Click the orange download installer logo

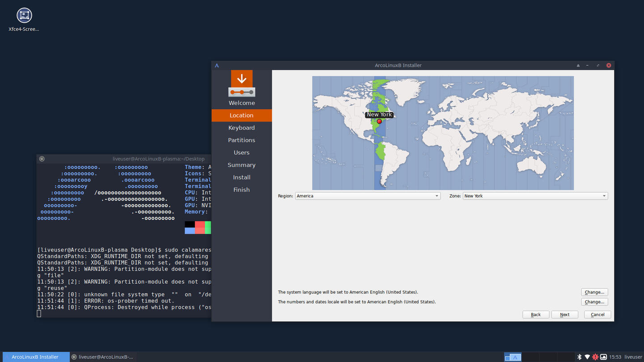(241, 83)
